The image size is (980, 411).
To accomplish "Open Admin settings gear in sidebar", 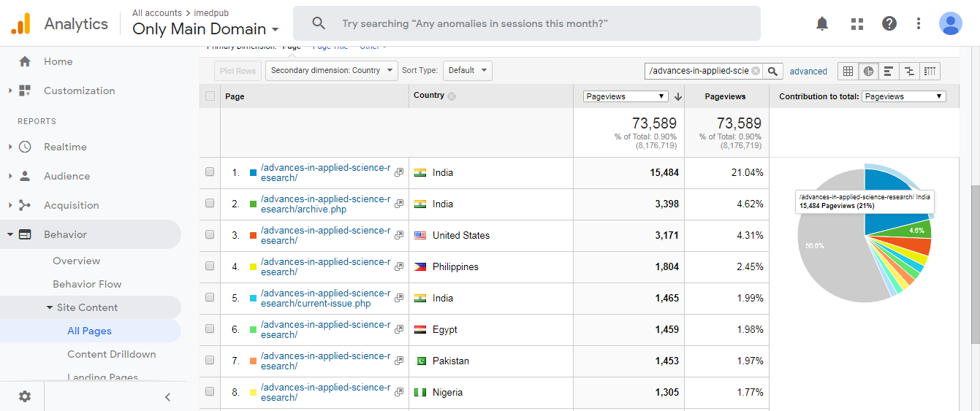I will point(25,396).
